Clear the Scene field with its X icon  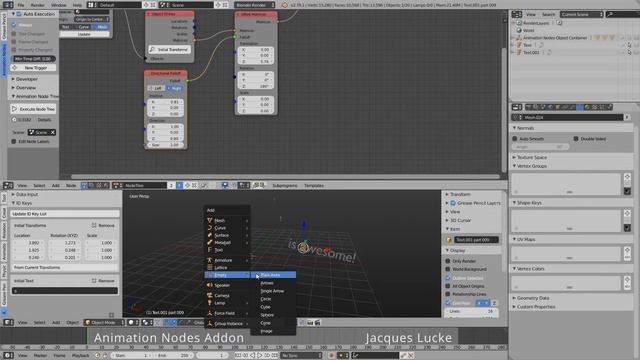point(53,132)
